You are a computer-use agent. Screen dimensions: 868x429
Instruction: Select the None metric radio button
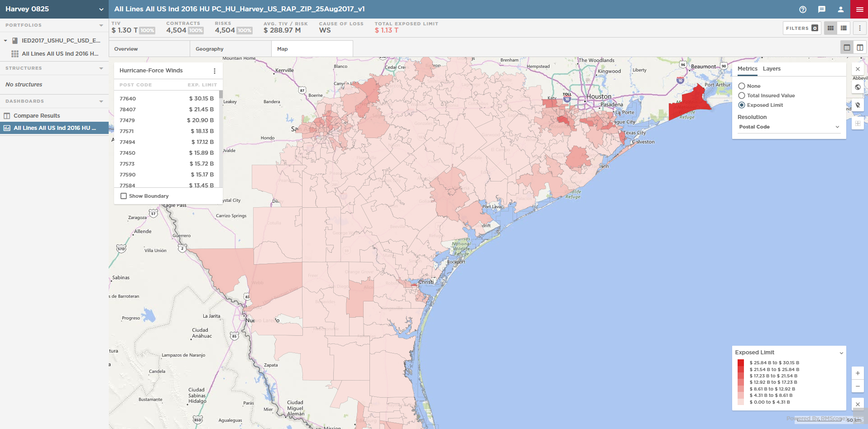click(x=742, y=86)
